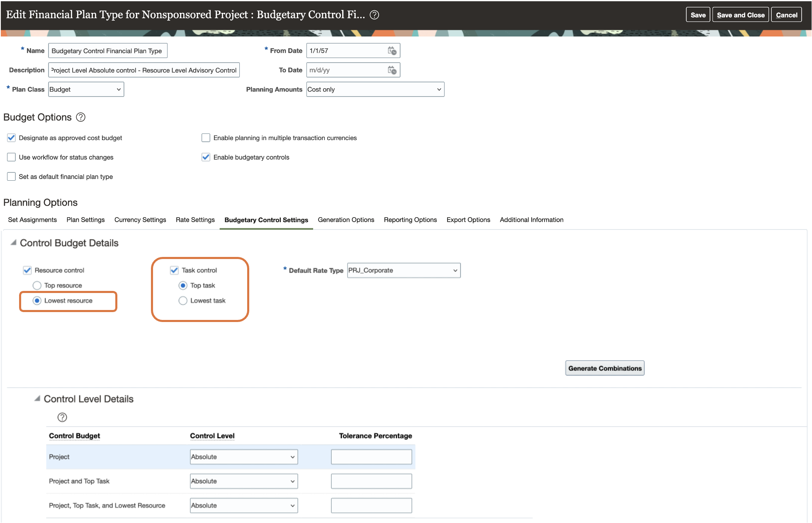812x523 pixels.
Task: Open the From Date calendar picker icon
Action: (392, 51)
